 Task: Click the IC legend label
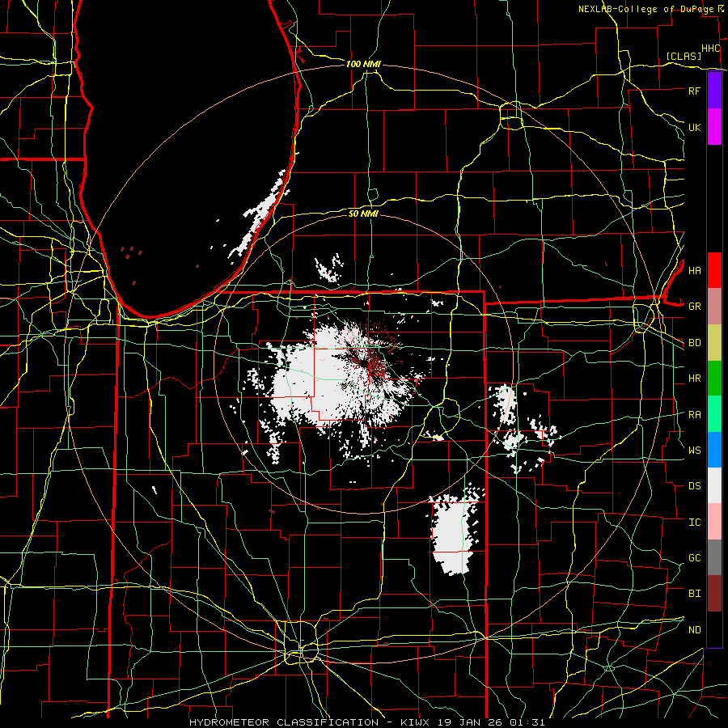[x=694, y=523]
